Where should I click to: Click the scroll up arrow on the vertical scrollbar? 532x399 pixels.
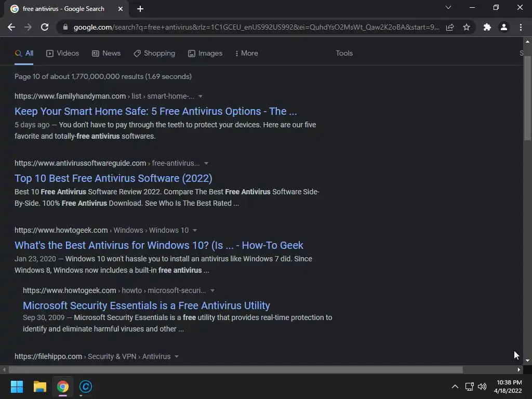pos(527,42)
